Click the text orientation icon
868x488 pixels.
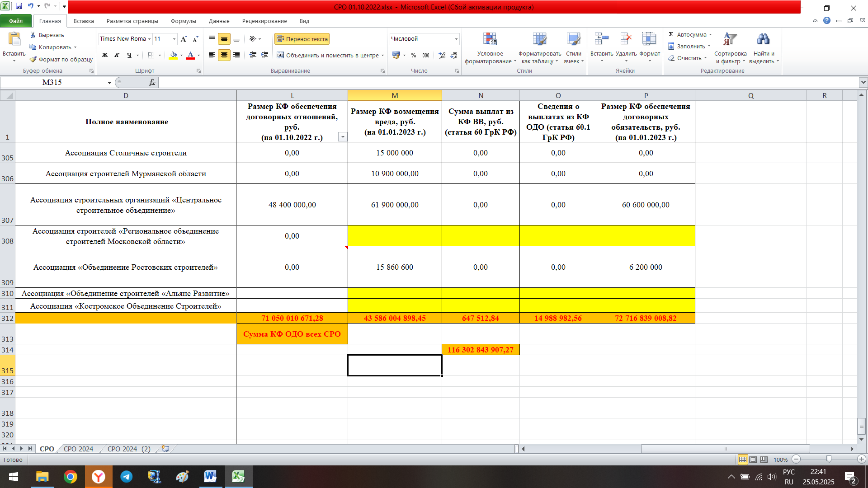(253, 39)
